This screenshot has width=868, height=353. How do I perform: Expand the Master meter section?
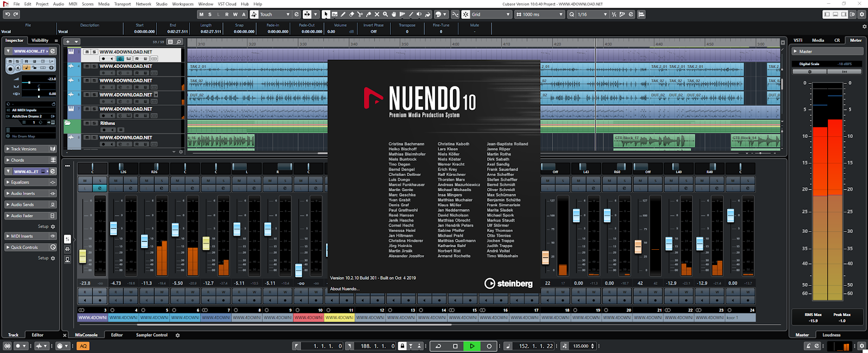(x=827, y=52)
